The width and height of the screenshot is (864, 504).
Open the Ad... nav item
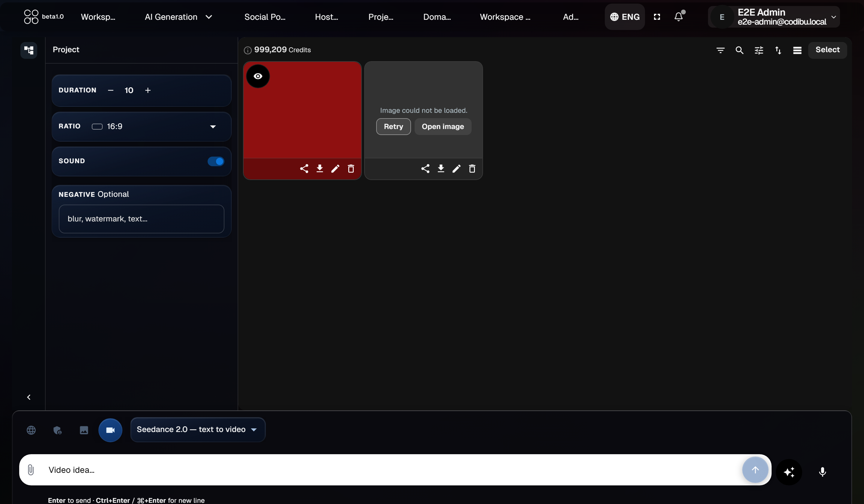click(x=571, y=17)
